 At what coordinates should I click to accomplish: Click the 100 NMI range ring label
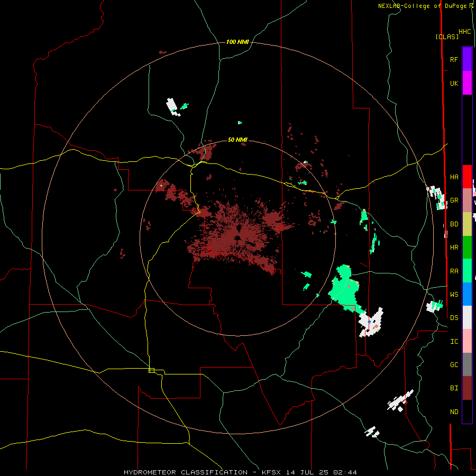tap(237, 42)
